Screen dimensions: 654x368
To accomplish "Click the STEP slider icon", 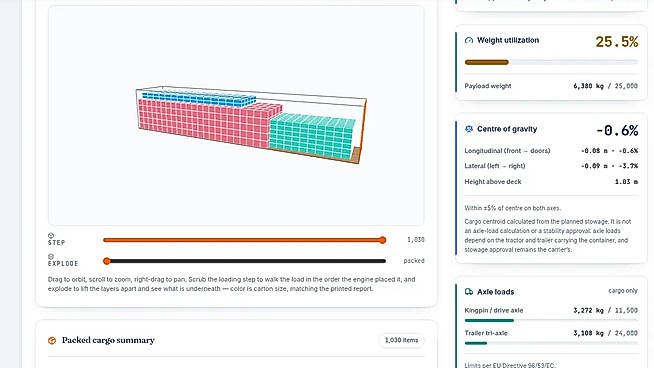I will (51, 236).
